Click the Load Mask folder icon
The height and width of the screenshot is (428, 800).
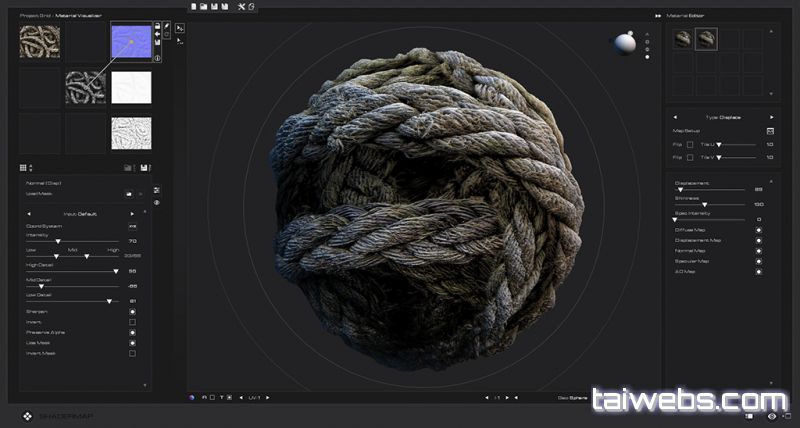[x=129, y=193]
